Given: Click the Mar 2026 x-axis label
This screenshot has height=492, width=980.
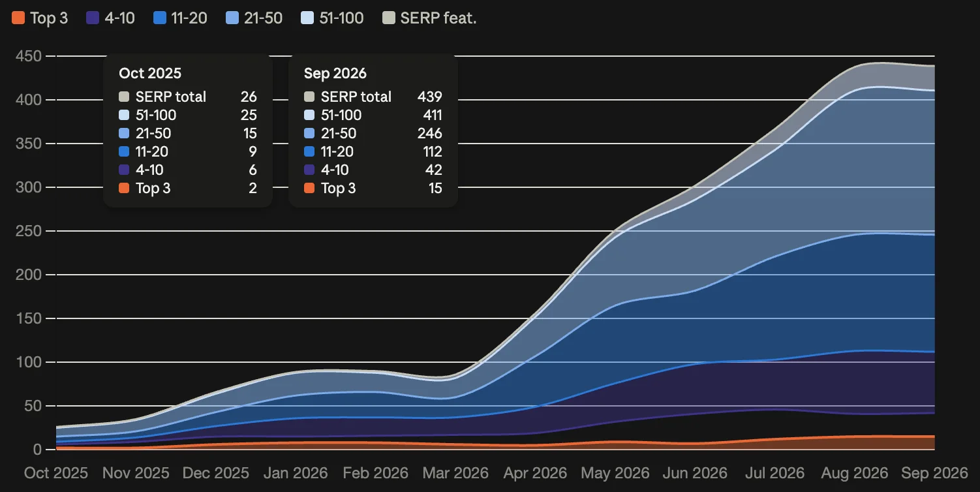Looking at the screenshot, I should tap(456, 473).
